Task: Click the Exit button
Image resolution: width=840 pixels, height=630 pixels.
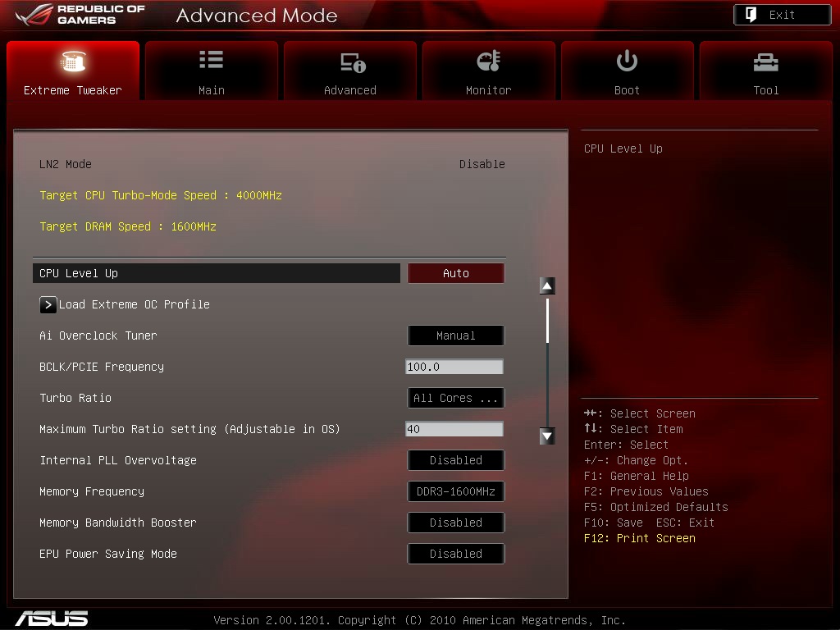Action: pos(782,15)
